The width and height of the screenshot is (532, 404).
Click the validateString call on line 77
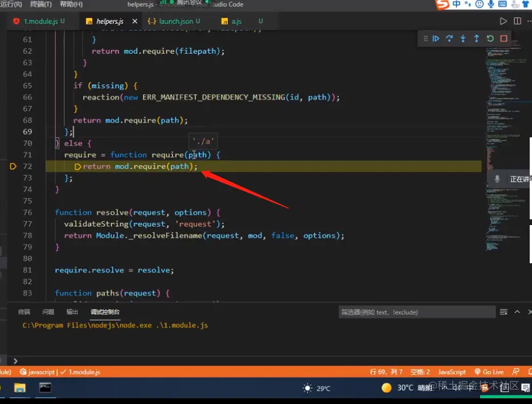click(x=144, y=224)
